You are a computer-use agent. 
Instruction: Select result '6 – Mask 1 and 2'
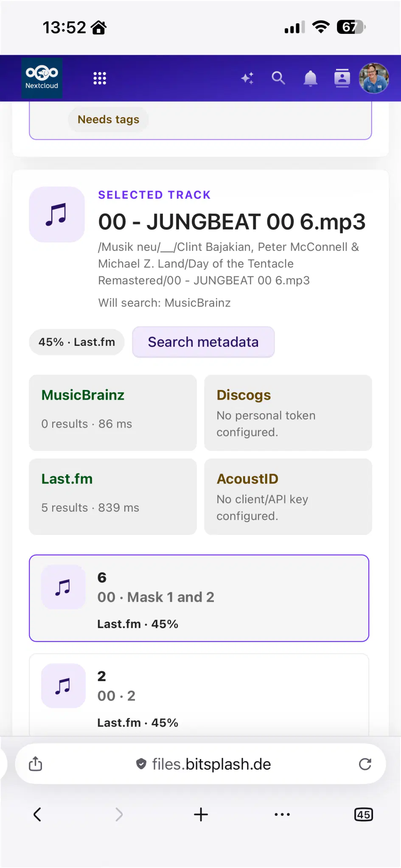coord(199,598)
